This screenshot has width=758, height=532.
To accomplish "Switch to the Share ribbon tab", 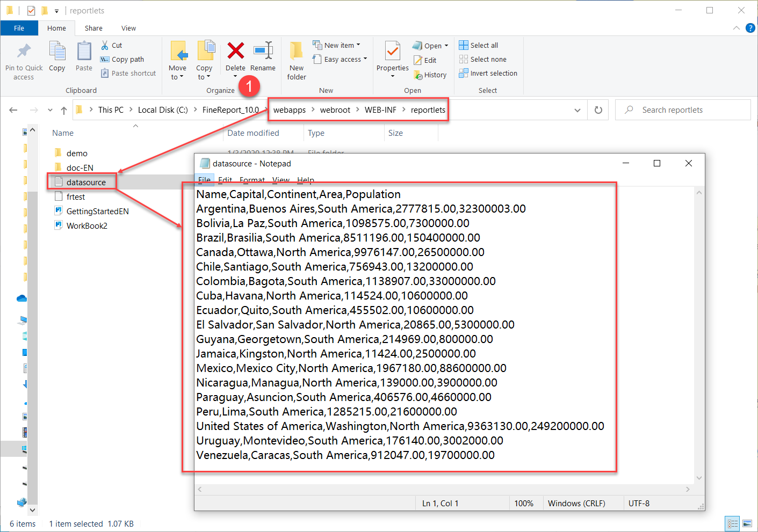I will (93, 28).
